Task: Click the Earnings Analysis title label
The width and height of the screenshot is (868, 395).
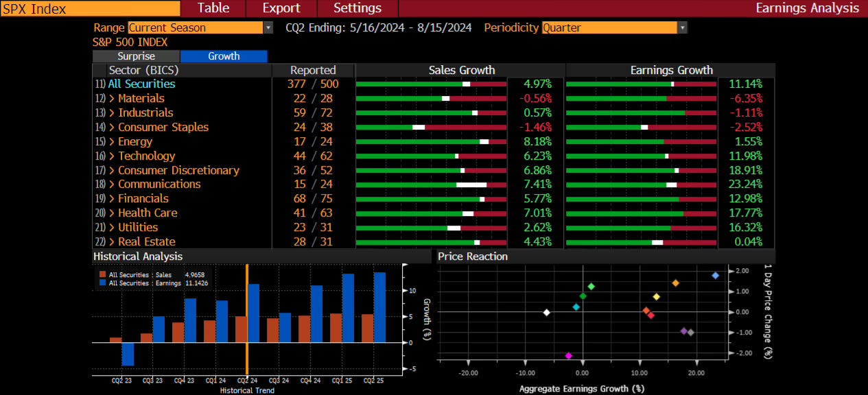Action: [x=807, y=8]
